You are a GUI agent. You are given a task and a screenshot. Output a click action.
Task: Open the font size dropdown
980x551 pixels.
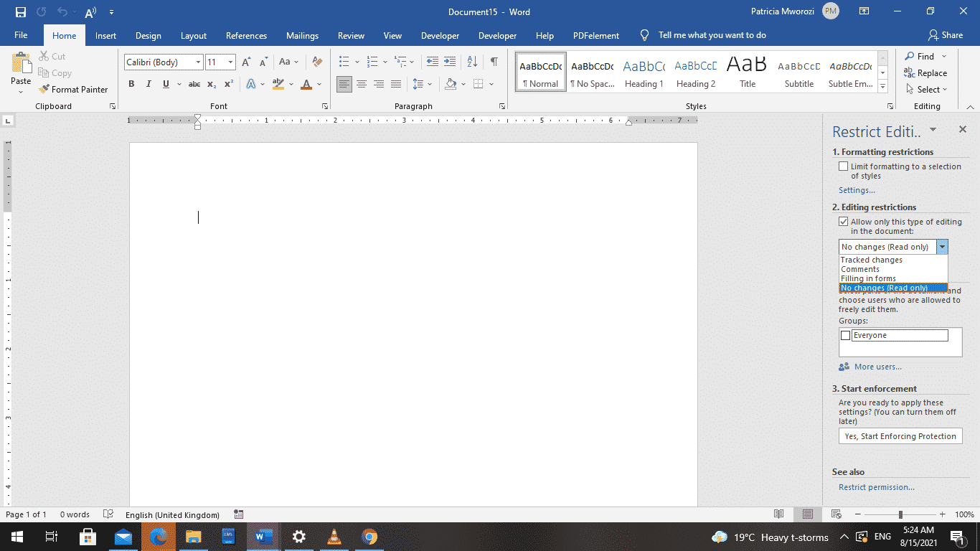pyautogui.click(x=230, y=62)
